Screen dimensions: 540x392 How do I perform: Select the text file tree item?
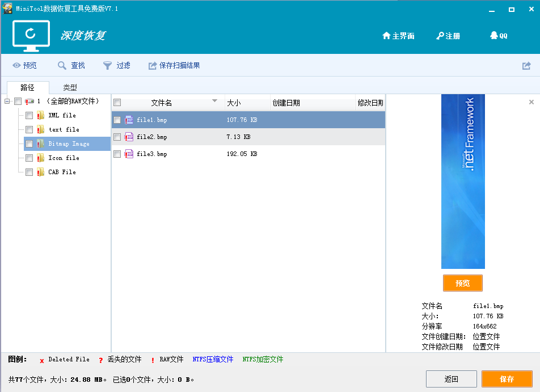[x=64, y=129]
